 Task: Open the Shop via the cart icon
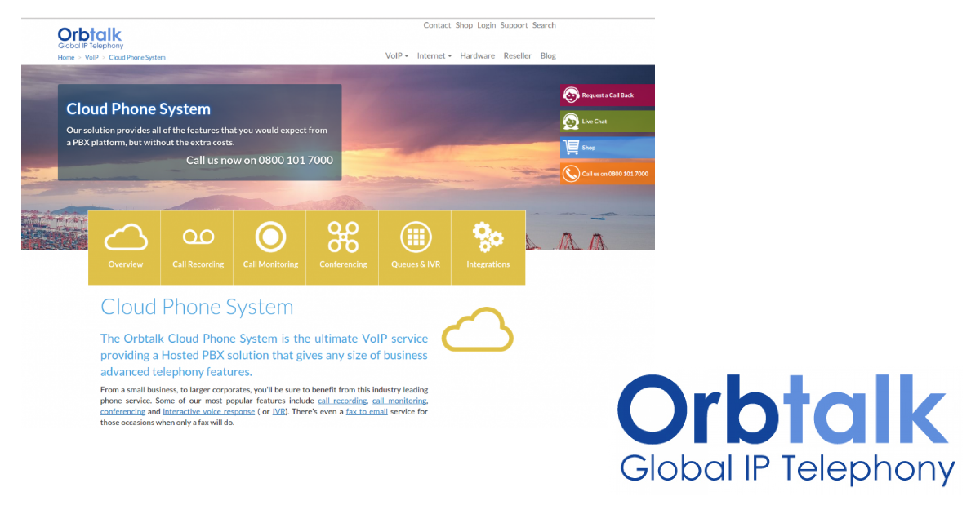click(571, 147)
